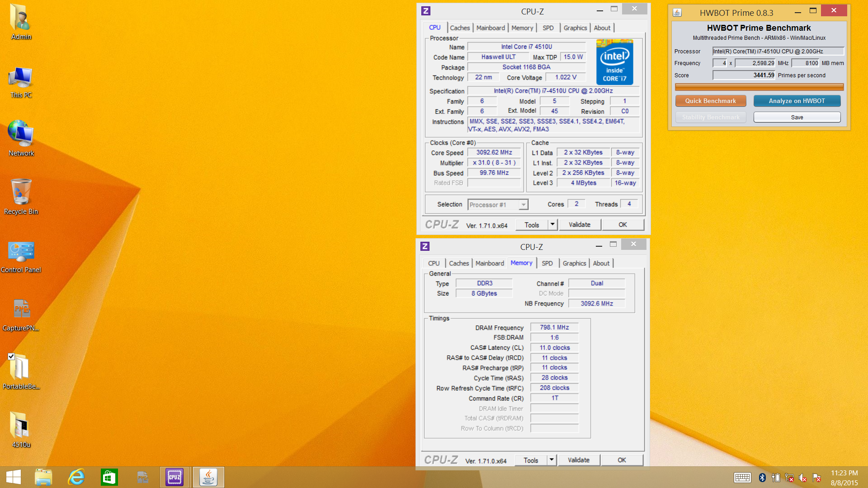Launch File Explorer from the taskbar

[43, 477]
